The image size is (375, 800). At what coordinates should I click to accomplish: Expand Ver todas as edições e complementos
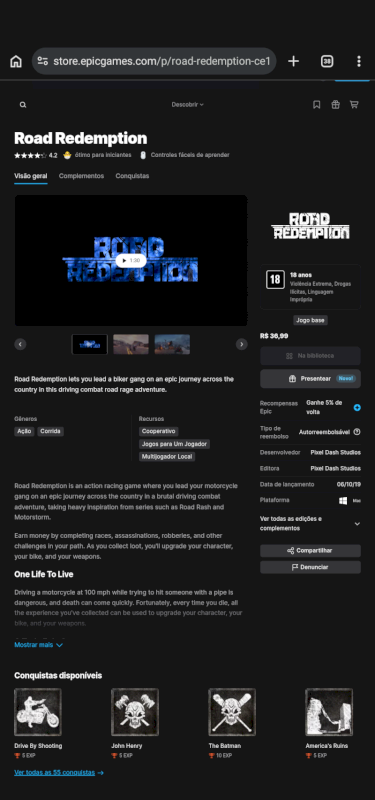pos(310,523)
